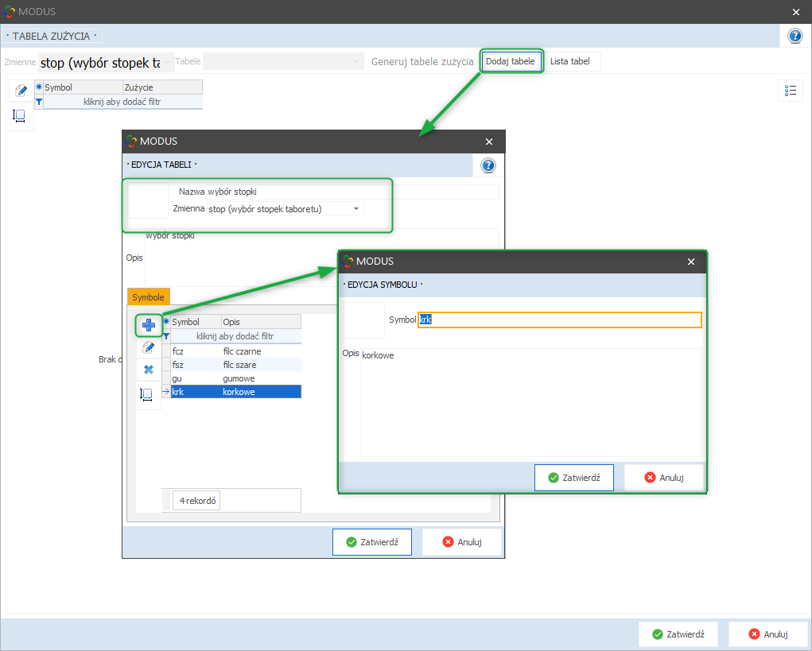Click the rename icon below main edit pencil
The width and height of the screenshot is (812, 651).
[x=20, y=116]
